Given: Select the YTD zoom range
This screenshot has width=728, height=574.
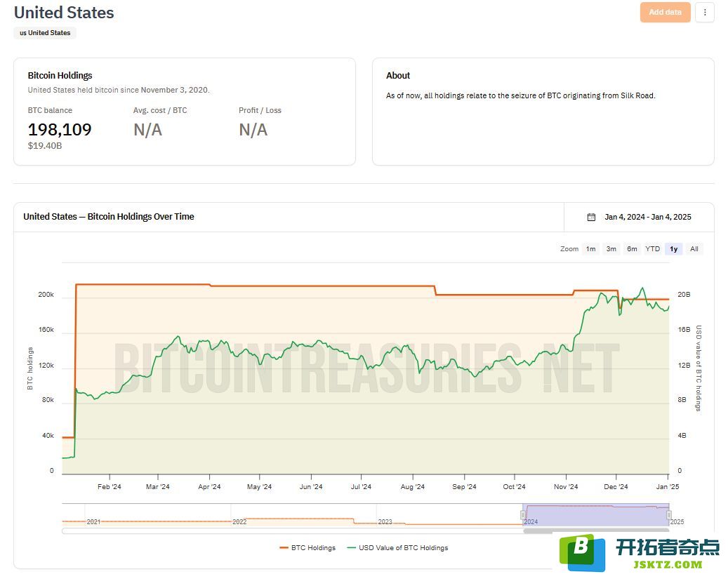Looking at the screenshot, I should 652,249.
